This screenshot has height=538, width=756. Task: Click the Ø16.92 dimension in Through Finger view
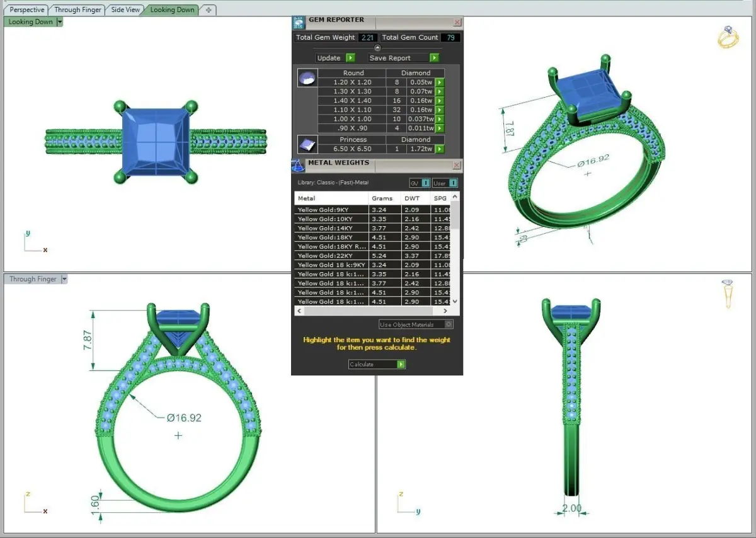tap(184, 418)
